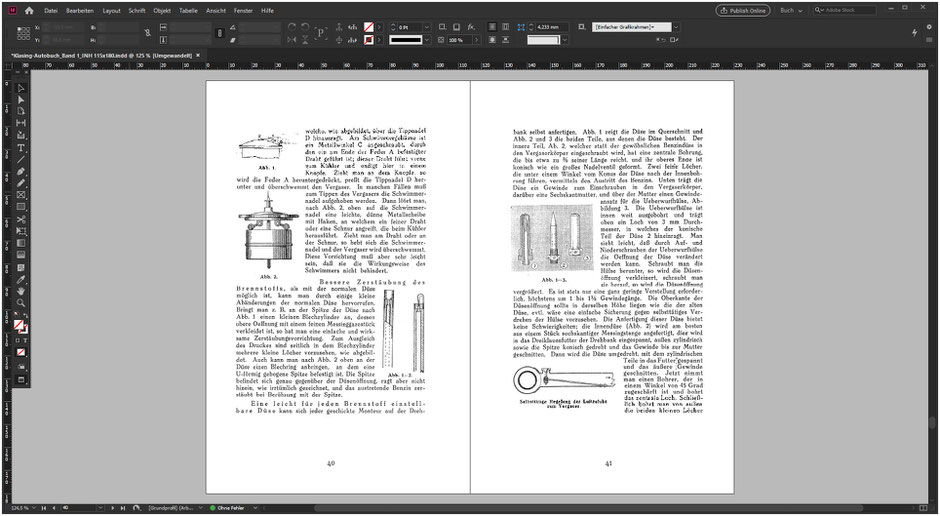The width and height of the screenshot is (940, 516).
Task: Open the stroke weight dropdown
Action: coord(426,28)
